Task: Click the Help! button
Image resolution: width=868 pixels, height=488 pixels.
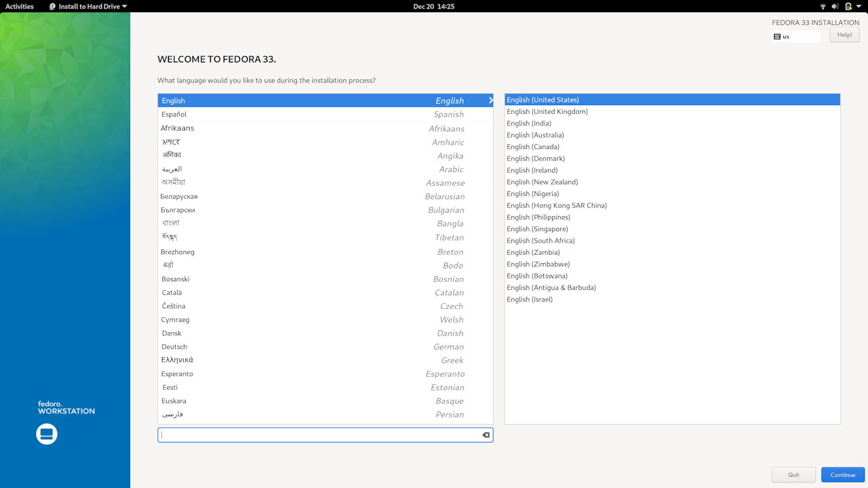Action: coord(844,35)
